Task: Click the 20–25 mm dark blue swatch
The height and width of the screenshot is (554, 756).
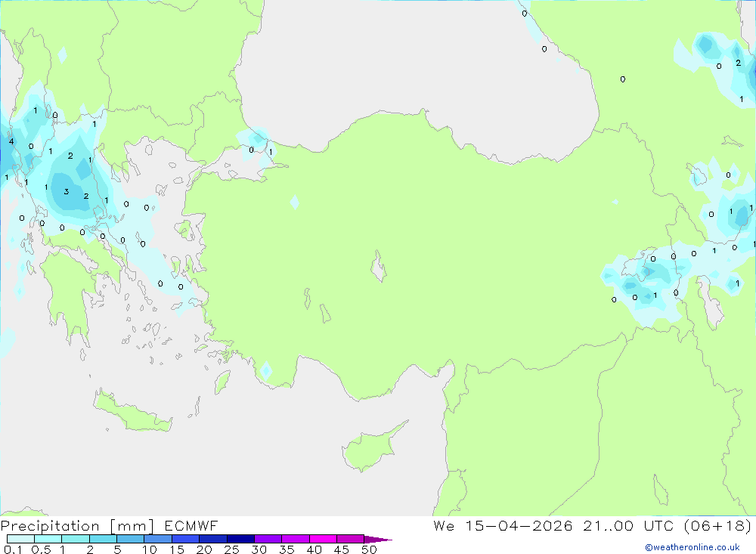Action: 213,539
